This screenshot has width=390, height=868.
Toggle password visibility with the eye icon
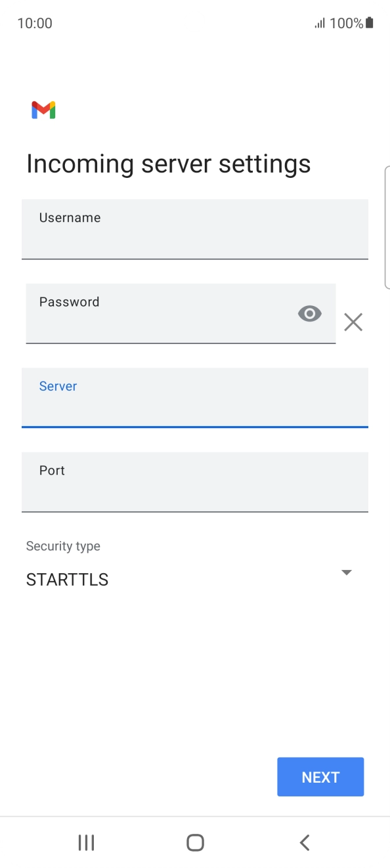click(309, 313)
